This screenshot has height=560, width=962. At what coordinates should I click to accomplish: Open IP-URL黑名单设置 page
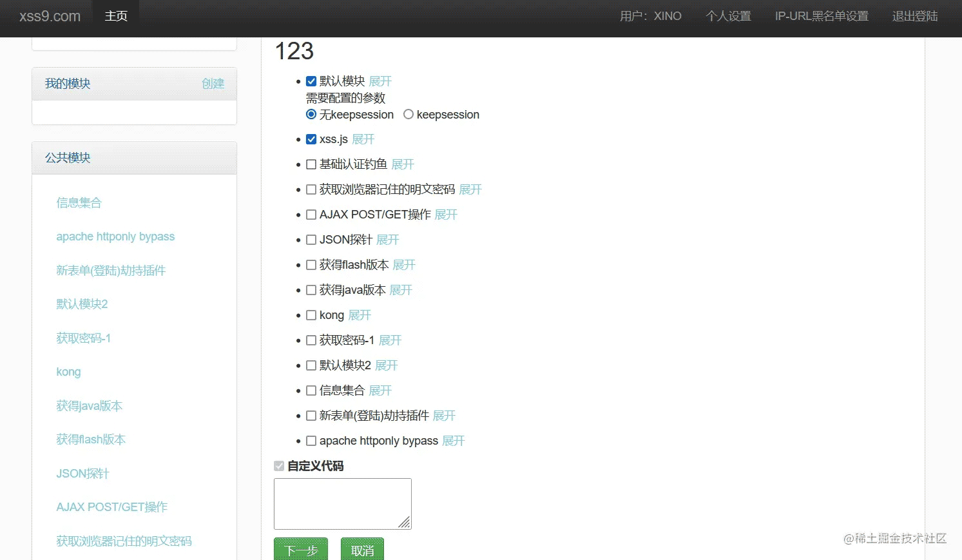point(822,16)
